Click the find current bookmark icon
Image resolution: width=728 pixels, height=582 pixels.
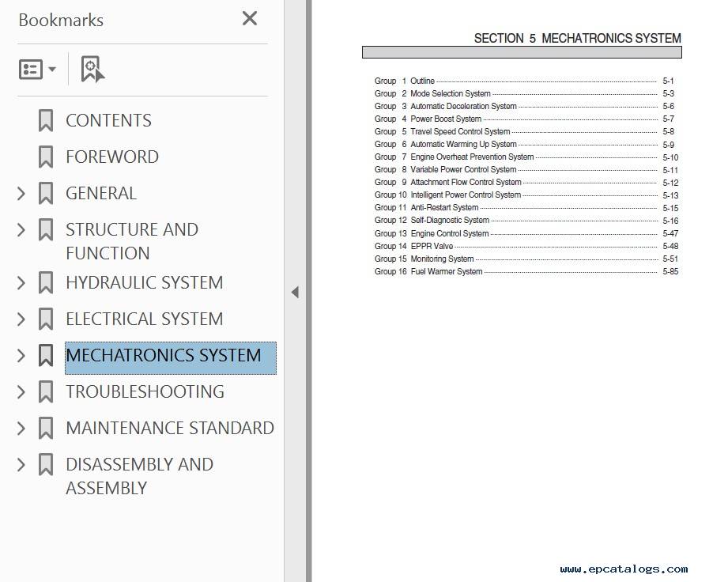(x=92, y=70)
